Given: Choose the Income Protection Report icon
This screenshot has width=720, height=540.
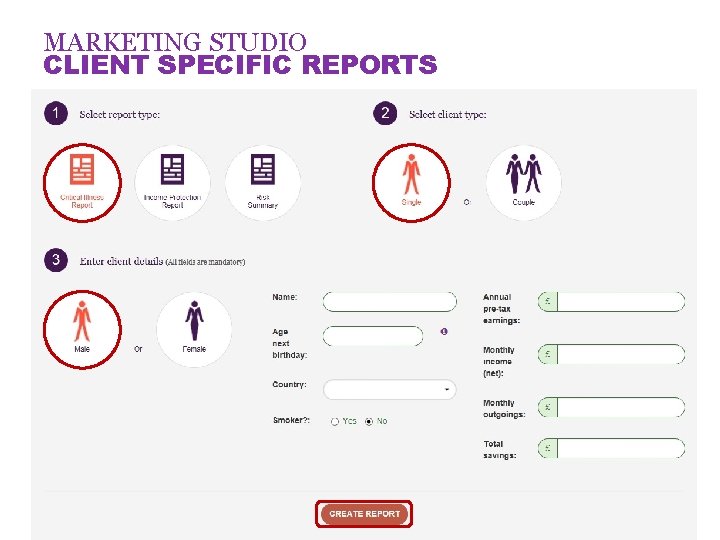Looking at the screenshot, I should (173, 183).
